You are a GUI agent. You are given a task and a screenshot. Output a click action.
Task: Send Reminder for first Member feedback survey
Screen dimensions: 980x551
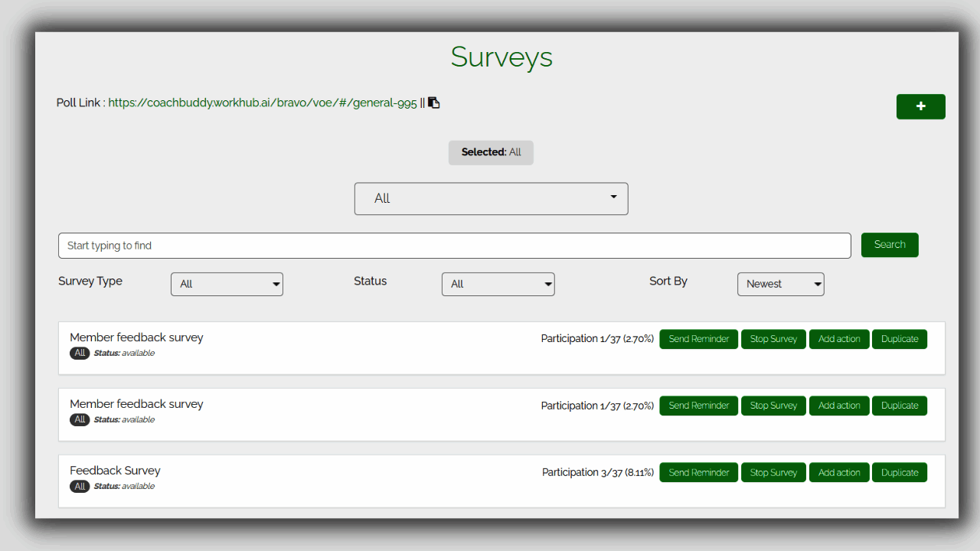click(698, 339)
